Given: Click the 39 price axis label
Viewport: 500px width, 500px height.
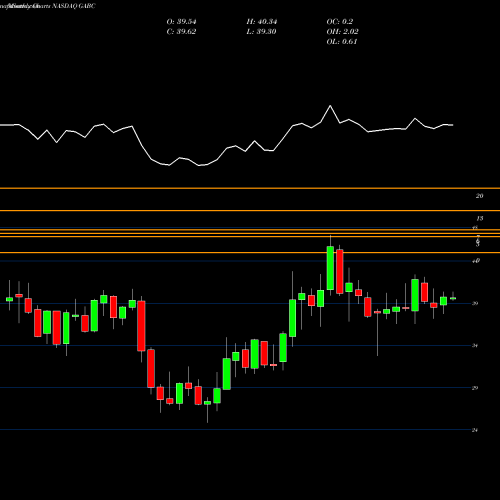Looking at the screenshot, I should tap(475, 303).
